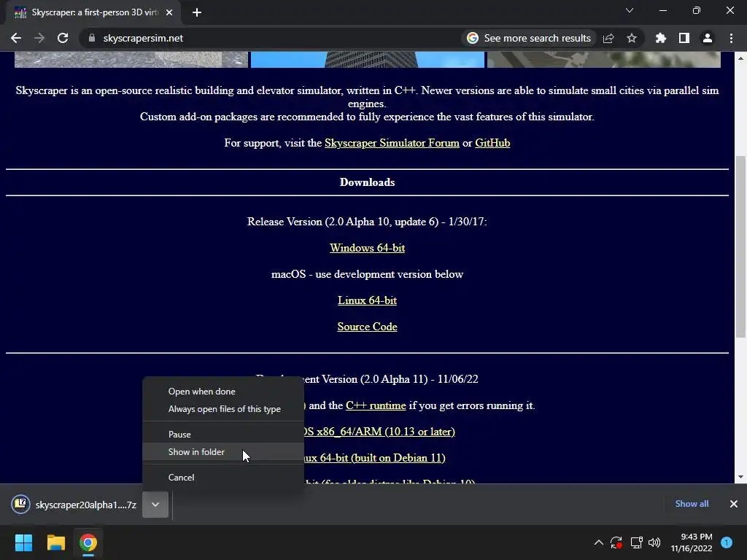Open a new browser tab

197,12
